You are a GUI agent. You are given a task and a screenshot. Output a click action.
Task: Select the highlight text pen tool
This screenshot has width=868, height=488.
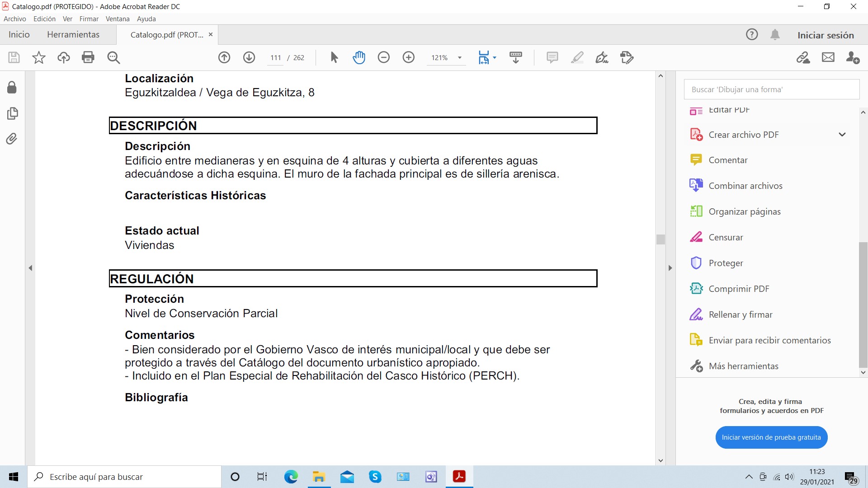point(577,57)
